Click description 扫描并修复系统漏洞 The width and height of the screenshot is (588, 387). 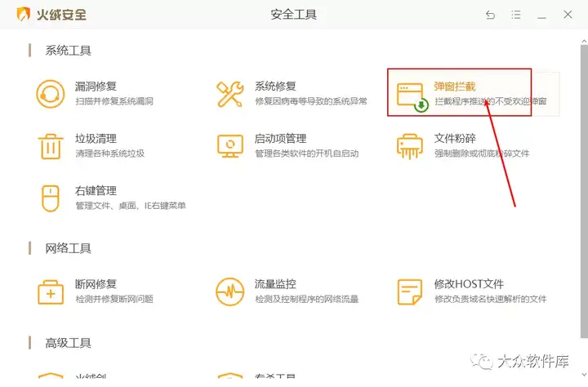point(114,101)
